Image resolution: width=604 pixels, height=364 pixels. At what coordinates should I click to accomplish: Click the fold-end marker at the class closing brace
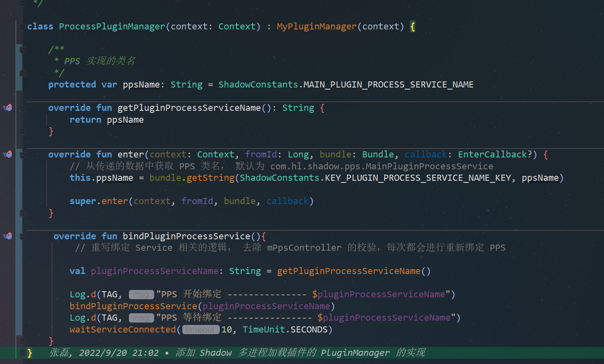pos(22,352)
